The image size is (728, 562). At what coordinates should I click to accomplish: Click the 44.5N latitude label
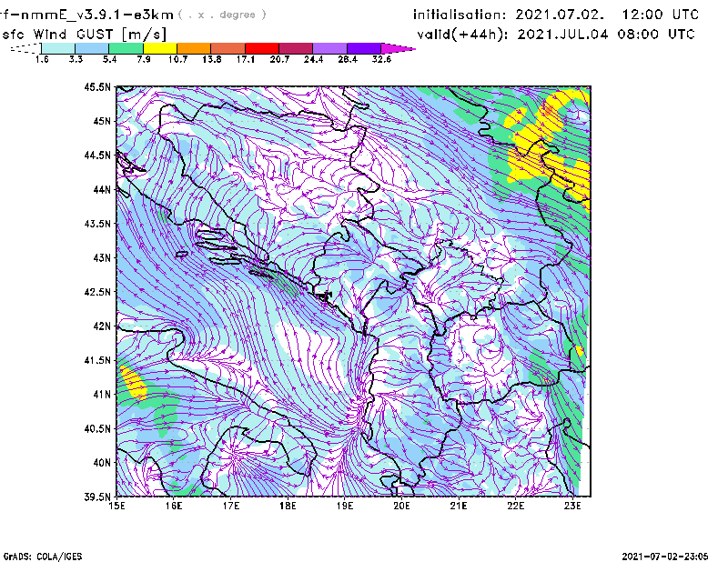(x=97, y=155)
